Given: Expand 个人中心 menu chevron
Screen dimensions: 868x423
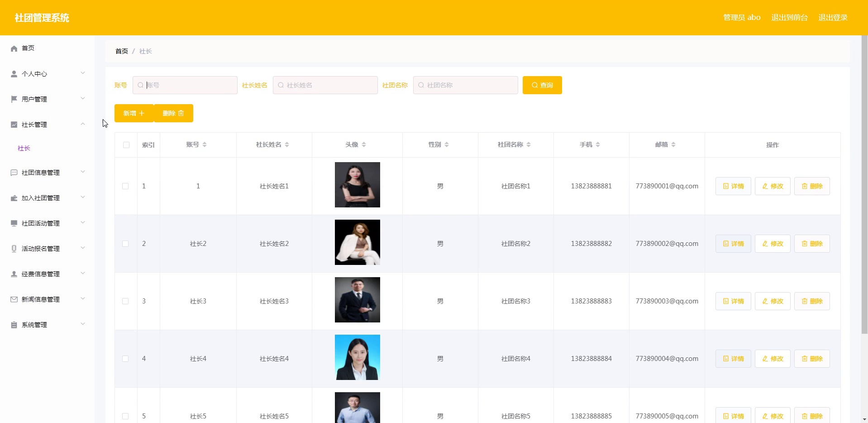Looking at the screenshot, I should pyautogui.click(x=83, y=73).
